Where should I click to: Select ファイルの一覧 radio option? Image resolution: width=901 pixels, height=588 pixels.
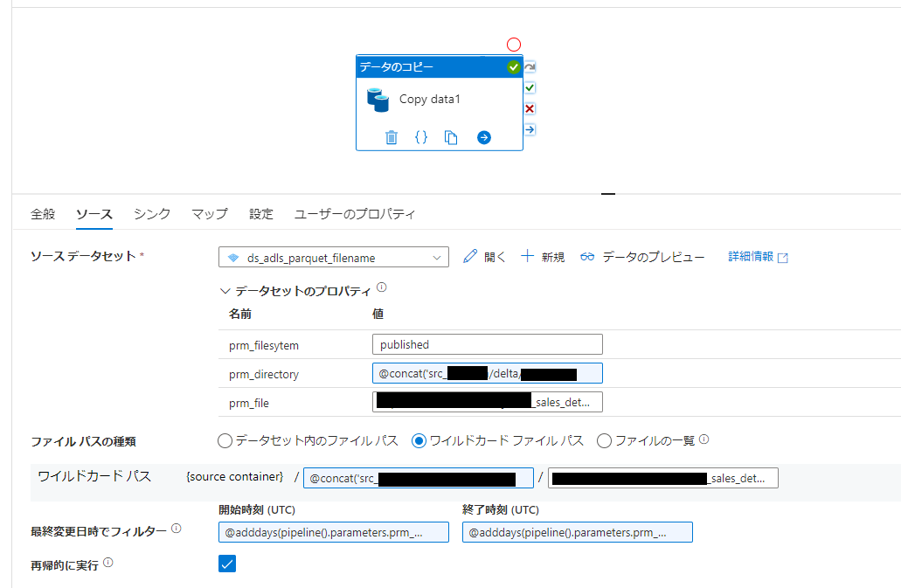604,440
